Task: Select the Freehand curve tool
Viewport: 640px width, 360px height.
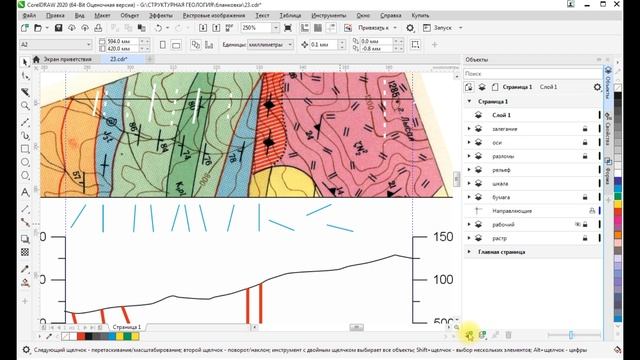Action: [x=25, y=122]
